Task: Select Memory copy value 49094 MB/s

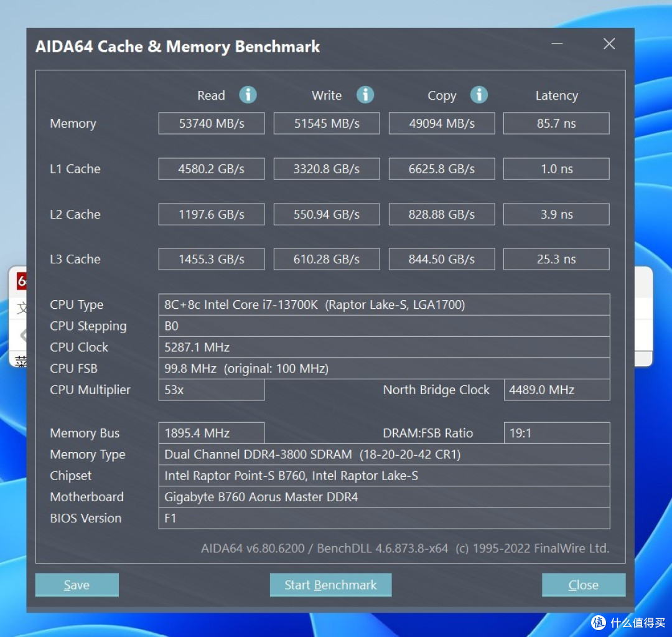Action: 441,123
